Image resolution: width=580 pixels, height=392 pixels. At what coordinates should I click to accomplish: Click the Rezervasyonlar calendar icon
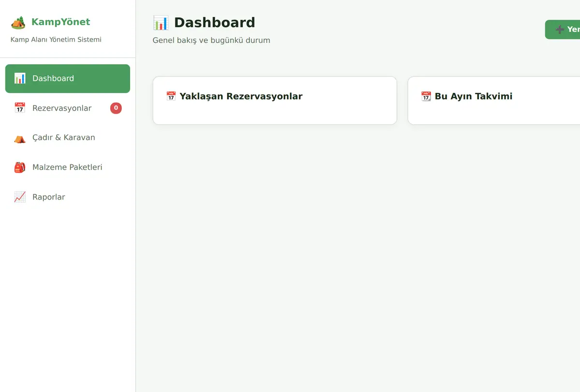pyautogui.click(x=20, y=108)
